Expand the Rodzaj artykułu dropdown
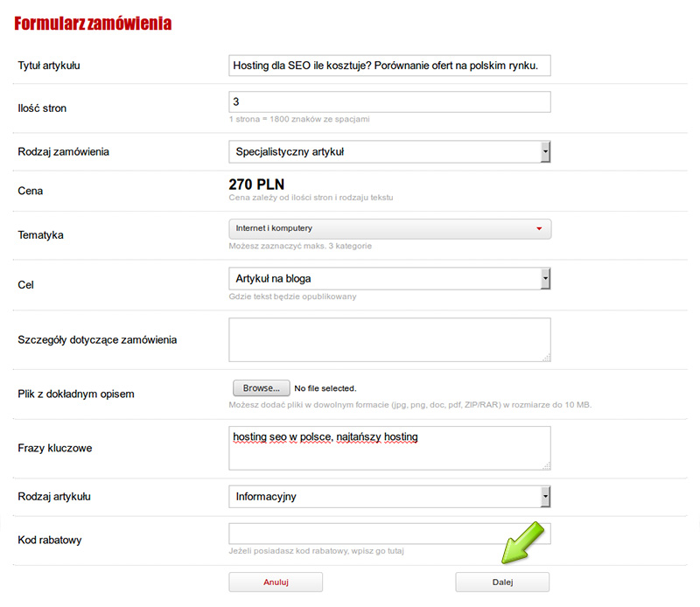700x607 pixels. 389,497
